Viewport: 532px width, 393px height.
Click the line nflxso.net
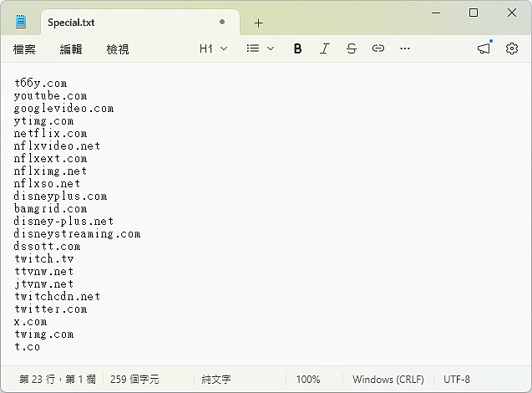click(47, 183)
